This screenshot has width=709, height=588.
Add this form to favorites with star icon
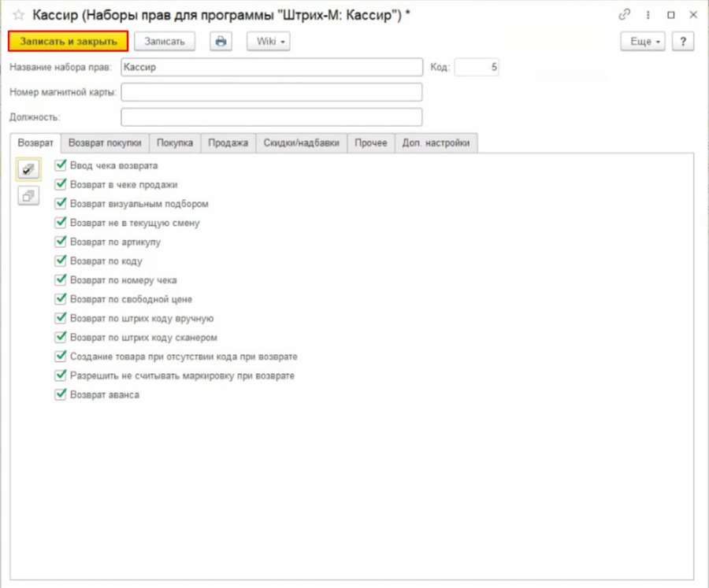pos(19,15)
